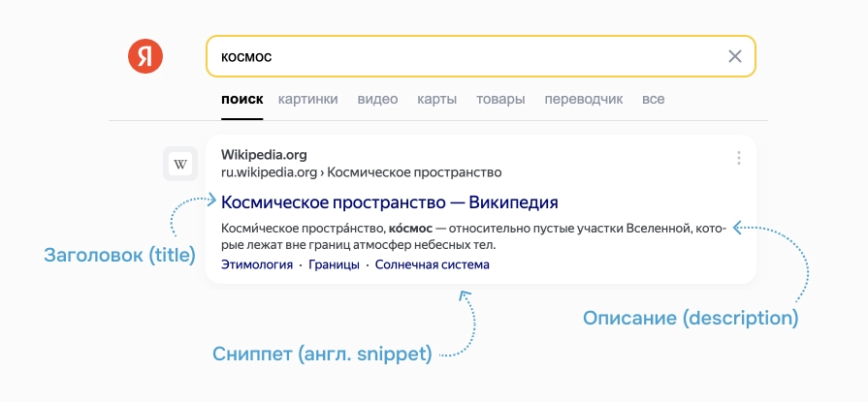Clear the search query with X
This screenshot has height=402, width=868.
[x=734, y=56]
